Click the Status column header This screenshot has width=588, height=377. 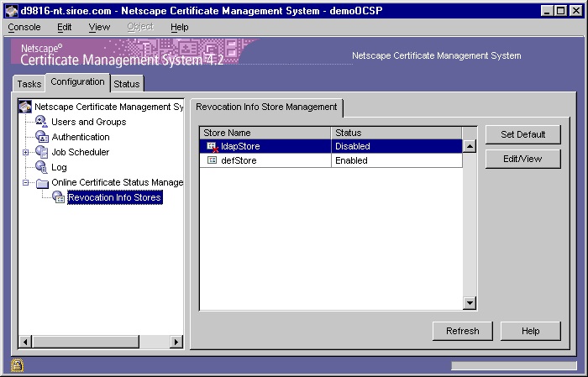click(x=396, y=133)
